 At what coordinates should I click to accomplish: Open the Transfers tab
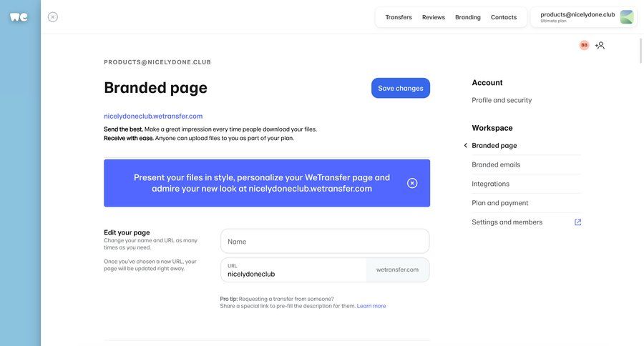(399, 17)
